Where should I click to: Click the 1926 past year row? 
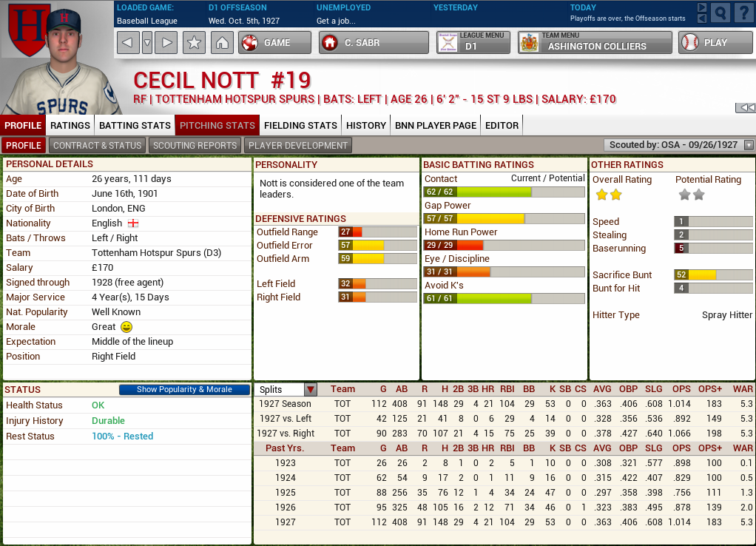[504, 508]
